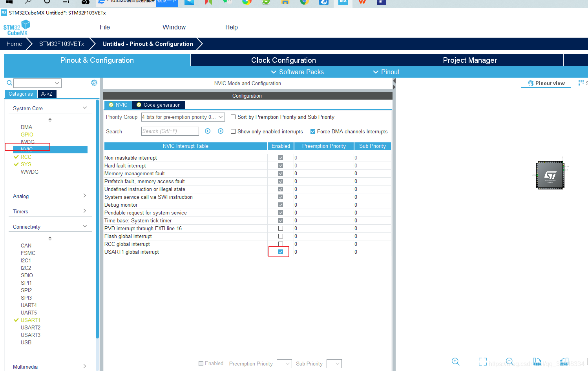588x371 pixels.
Task: Open the Pinout dropdown menu
Action: click(386, 72)
